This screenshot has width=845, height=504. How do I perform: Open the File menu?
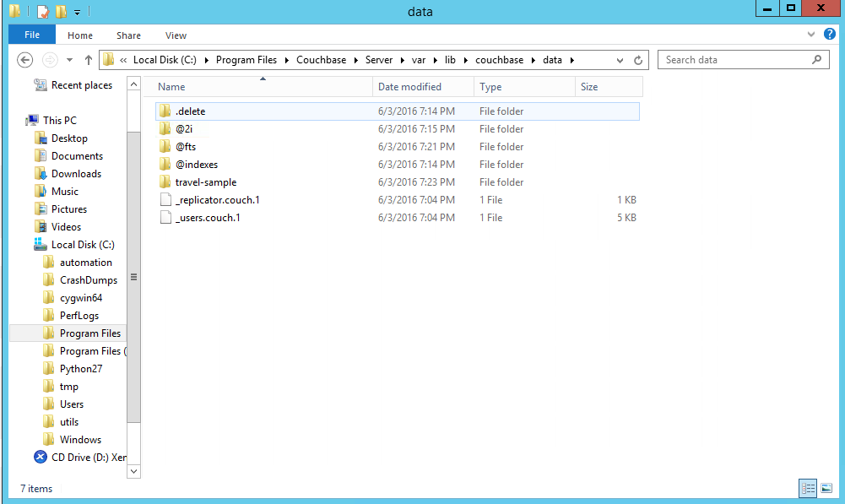[32, 35]
